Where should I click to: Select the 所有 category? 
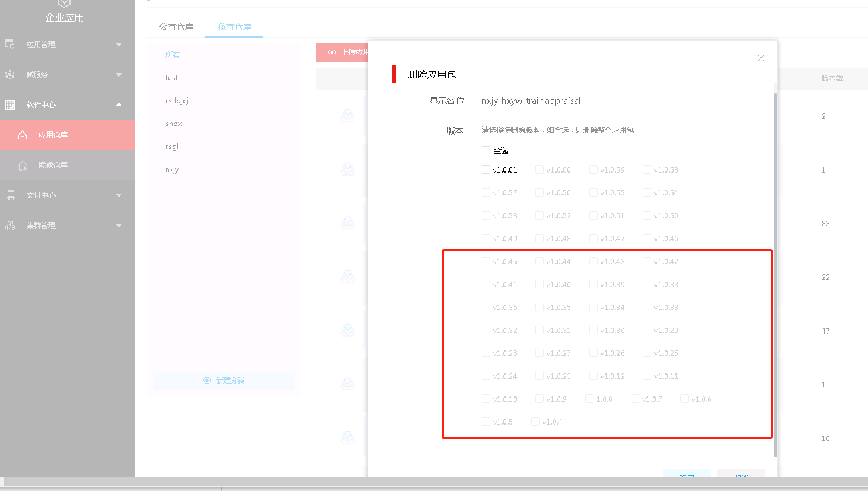click(173, 55)
